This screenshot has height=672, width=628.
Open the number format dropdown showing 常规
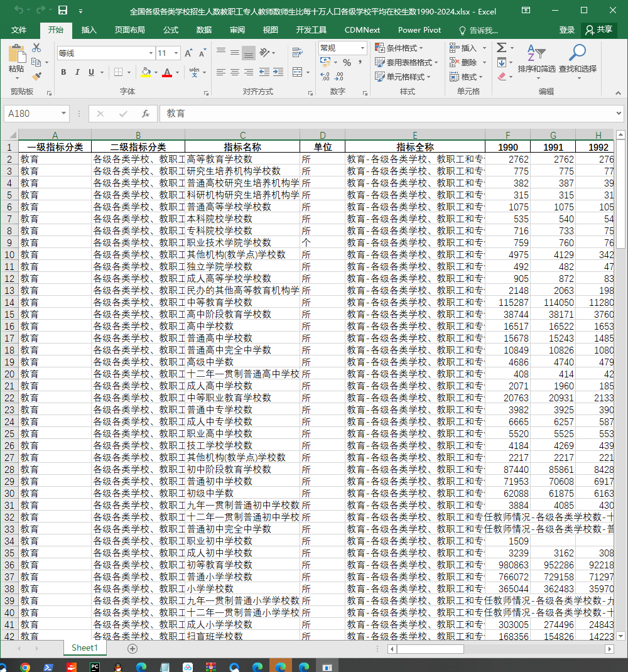coord(362,48)
